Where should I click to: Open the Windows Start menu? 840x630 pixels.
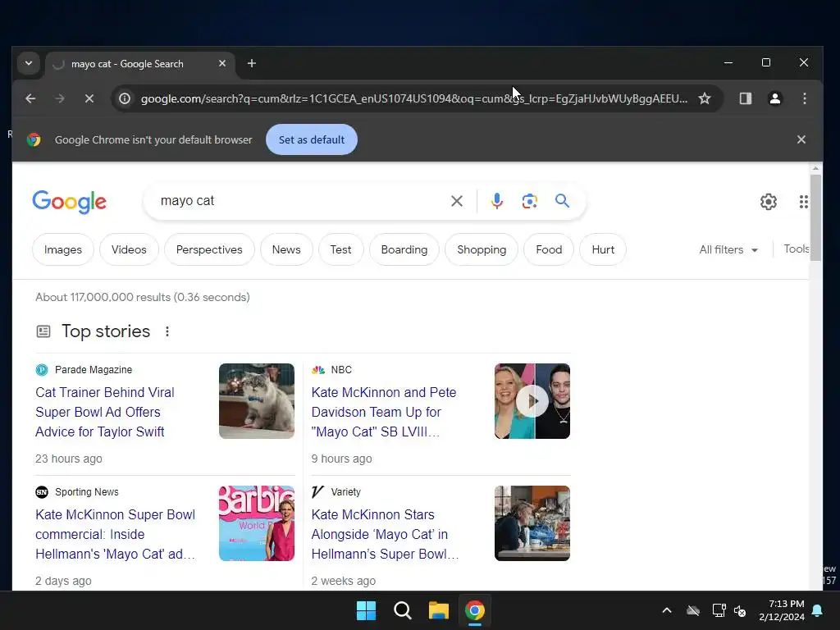(x=367, y=610)
